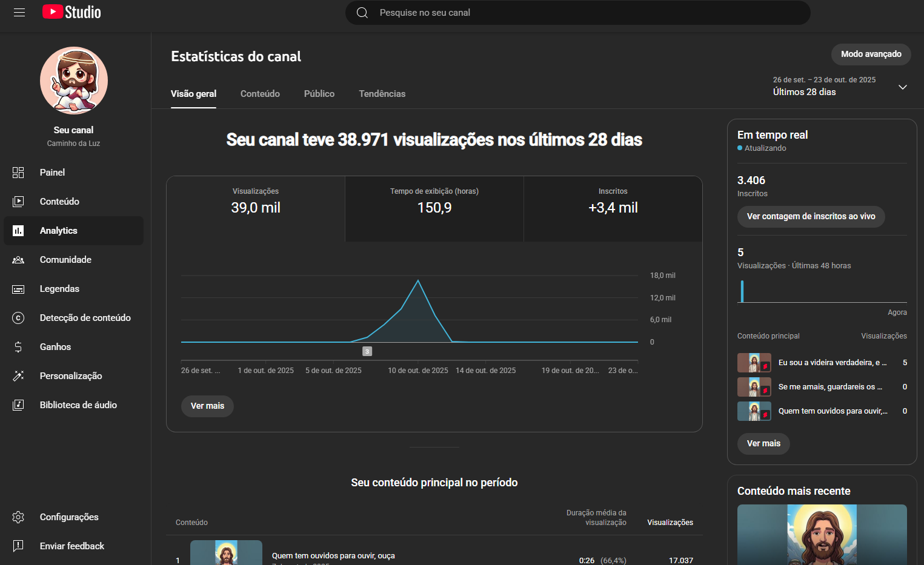Click the timeline marker labeled 3 on chart
This screenshot has width=924, height=565.
pyautogui.click(x=367, y=351)
